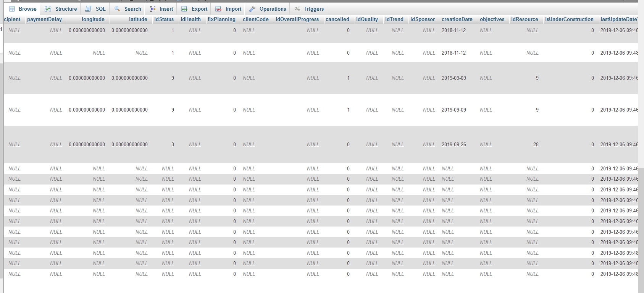Click the Browse tab table icon
The width and height of the screenshot is (644, 293).
(12, 9)
